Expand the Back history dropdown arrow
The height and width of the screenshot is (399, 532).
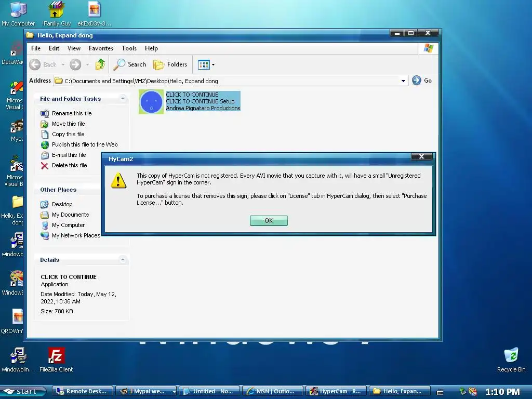coord(63,64)
